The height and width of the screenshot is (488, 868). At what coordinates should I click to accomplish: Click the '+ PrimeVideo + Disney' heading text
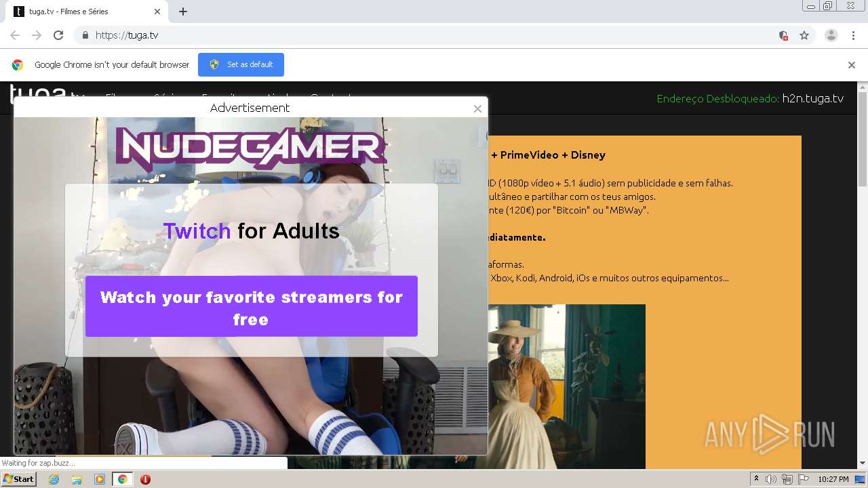coord(548,155)
